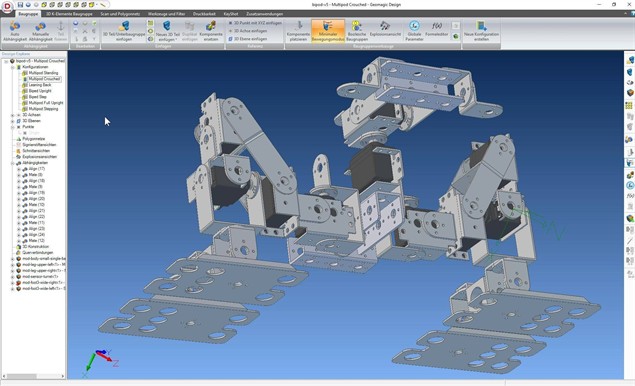Viewport: 635px width, 386px height.
Task: Launch the Formeleditor f(x) tool
Action: (437, 29)
